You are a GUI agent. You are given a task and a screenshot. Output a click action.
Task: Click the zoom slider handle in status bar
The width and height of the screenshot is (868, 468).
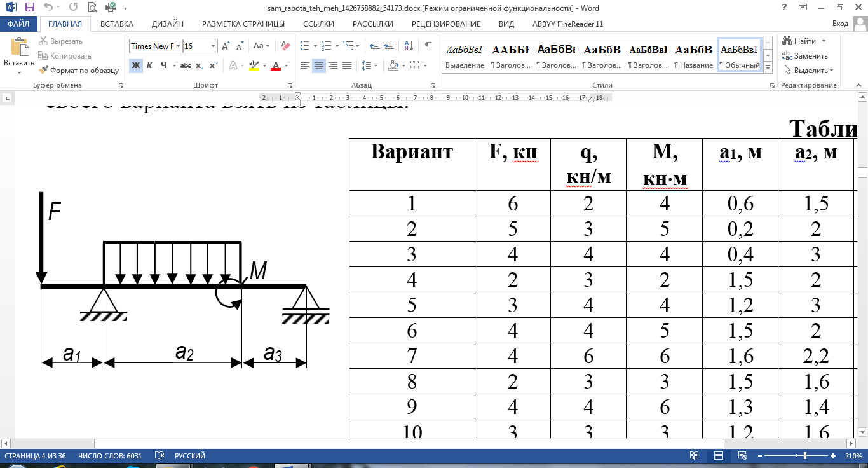coord(805,456)
